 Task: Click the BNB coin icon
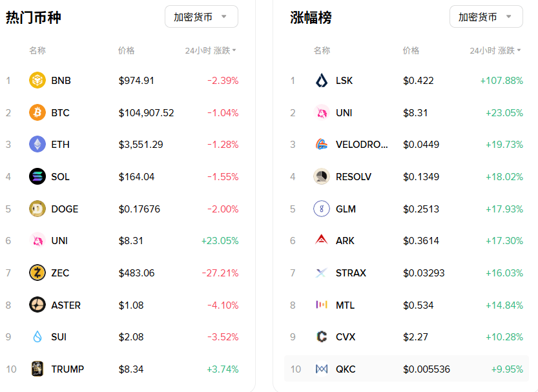pos(37,80)
